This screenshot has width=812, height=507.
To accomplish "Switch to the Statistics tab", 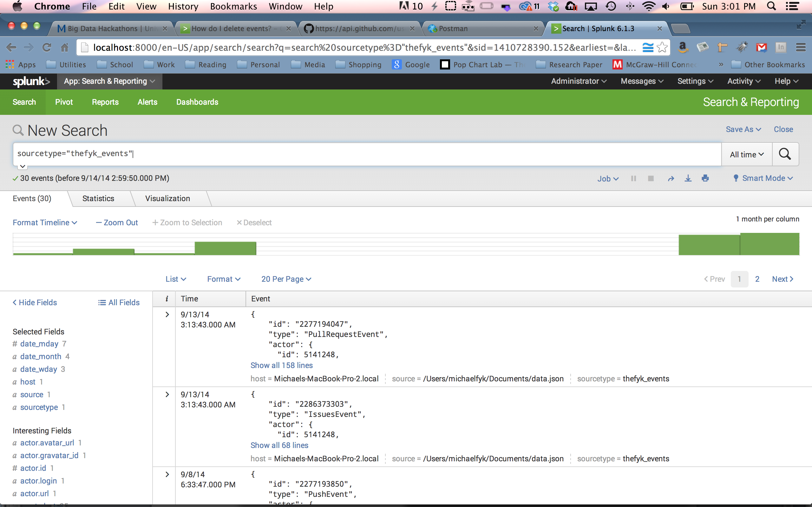I will (x=98, y=199).
